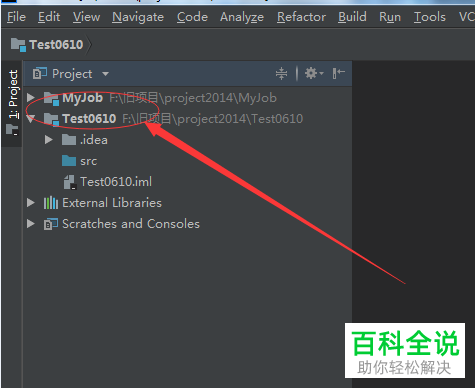Select the Test0610.iml file
This screenshot has width=475, height=388.
point(187,182)
